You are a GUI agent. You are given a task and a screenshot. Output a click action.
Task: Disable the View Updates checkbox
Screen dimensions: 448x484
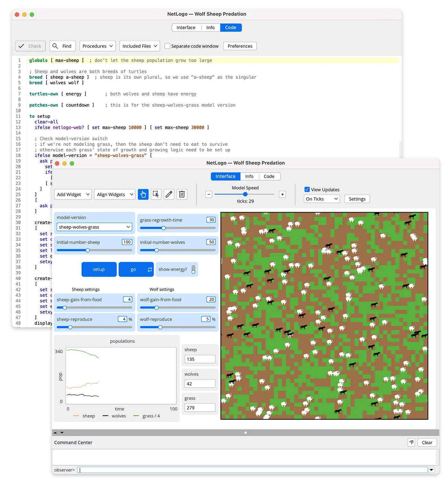click(x=307, y=190)
